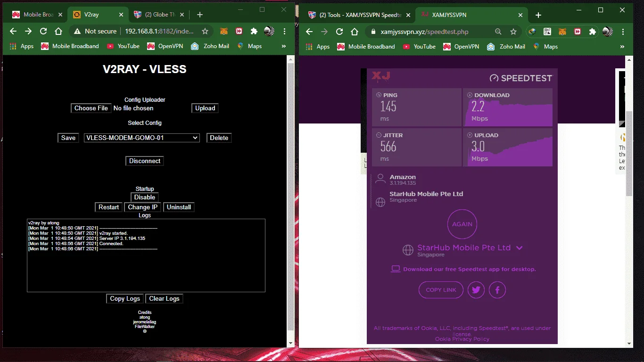Image resolution: width=644 pixels, height=362 pixels.
Task: Click forward arrow in V2ray browser window
Action: click(28, 31)
